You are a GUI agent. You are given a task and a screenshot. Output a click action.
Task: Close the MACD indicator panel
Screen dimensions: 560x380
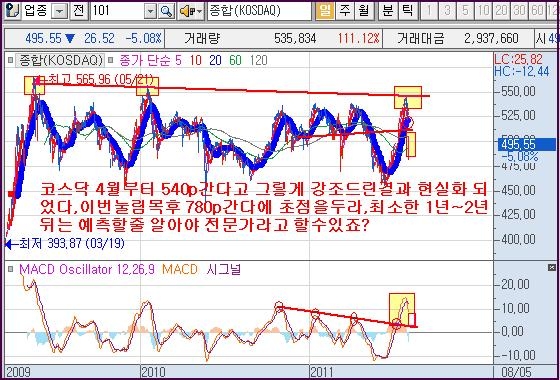pyautogui.click(x=552, y=267)
